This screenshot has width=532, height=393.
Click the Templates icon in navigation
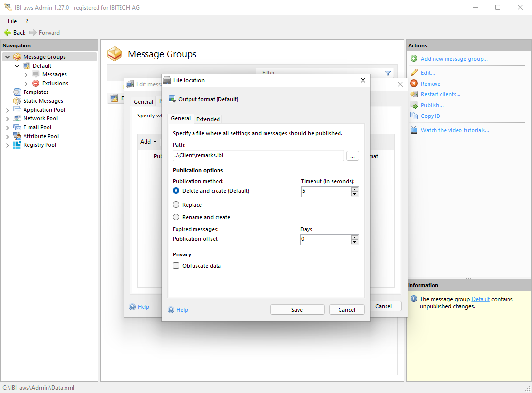(17, 92)
